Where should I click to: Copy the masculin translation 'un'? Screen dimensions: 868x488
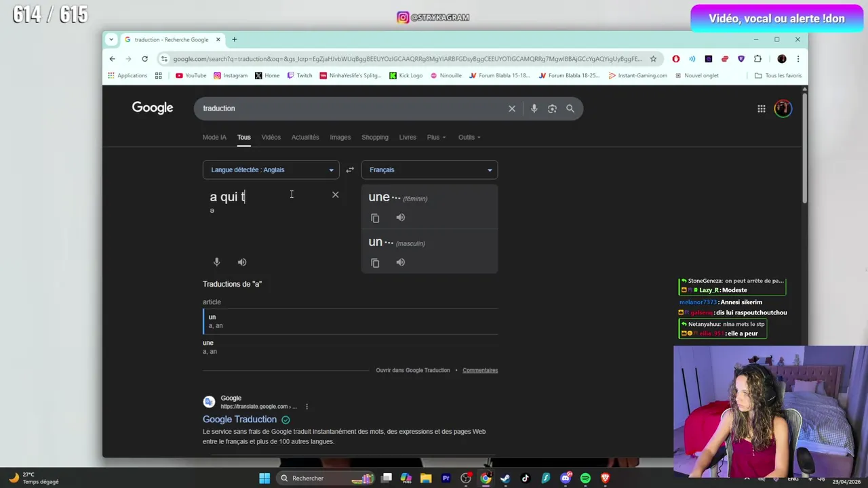pyautogui.click(x=375, y=262)
